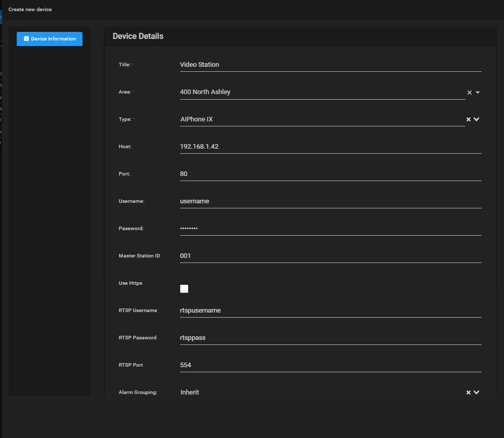Screen dimensions: 504x438
Task: Focus the Username input field
Action: [331, 201]
